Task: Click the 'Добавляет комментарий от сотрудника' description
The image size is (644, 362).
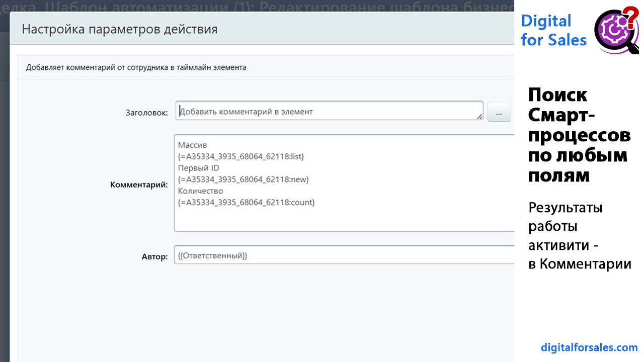Action: tap(136, 67)
